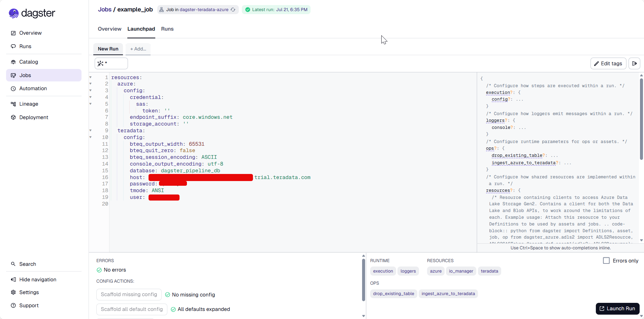Open the Runs tab of example_job
Image resolution: width=644 pixels, height=319 pixels.
coord(167,29)
